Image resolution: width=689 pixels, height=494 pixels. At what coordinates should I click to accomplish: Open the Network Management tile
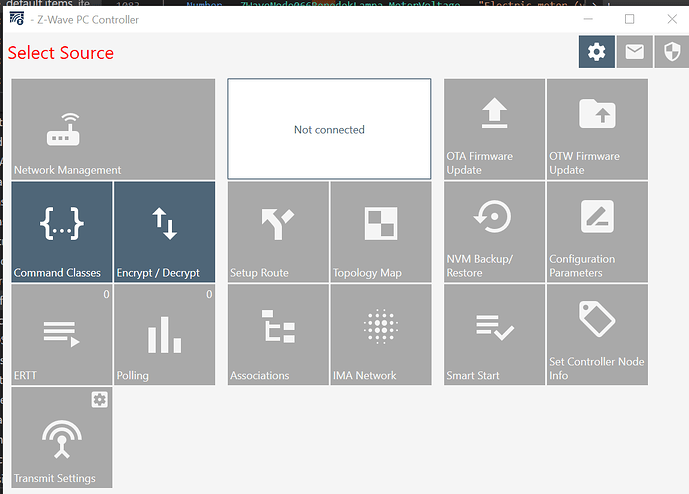coord(113,129)
